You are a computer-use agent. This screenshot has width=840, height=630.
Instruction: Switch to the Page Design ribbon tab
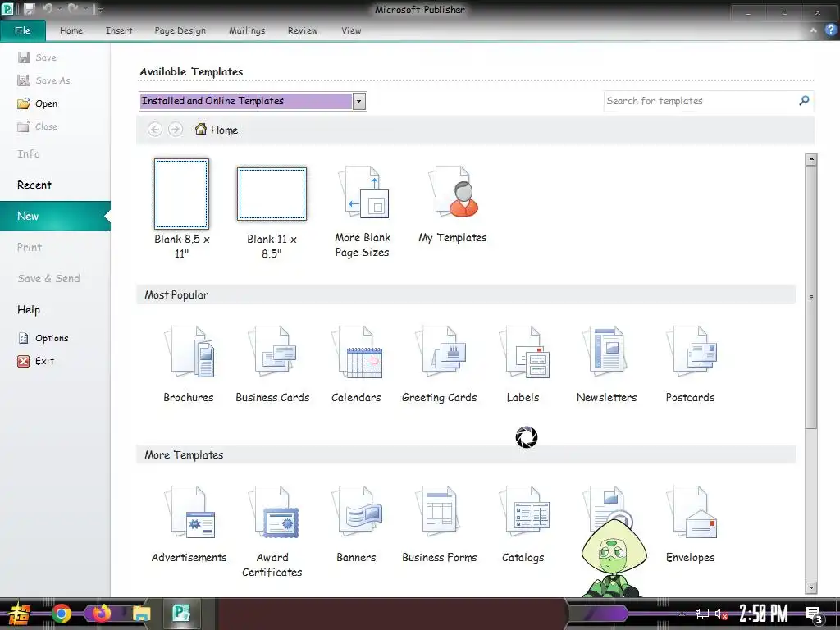pyautogui.click(x=180, y=30)
